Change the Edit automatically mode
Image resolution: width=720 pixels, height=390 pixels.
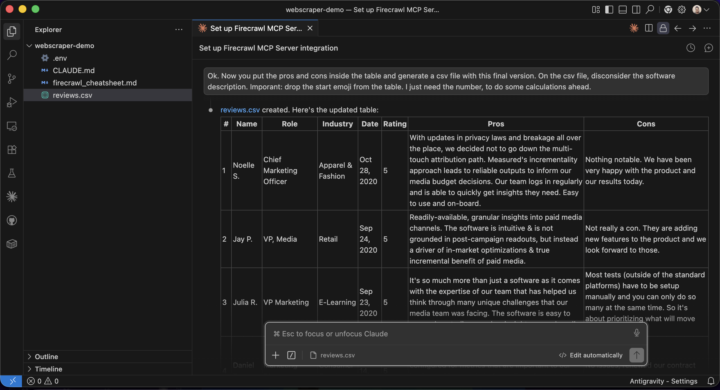(x=591, y=355)
